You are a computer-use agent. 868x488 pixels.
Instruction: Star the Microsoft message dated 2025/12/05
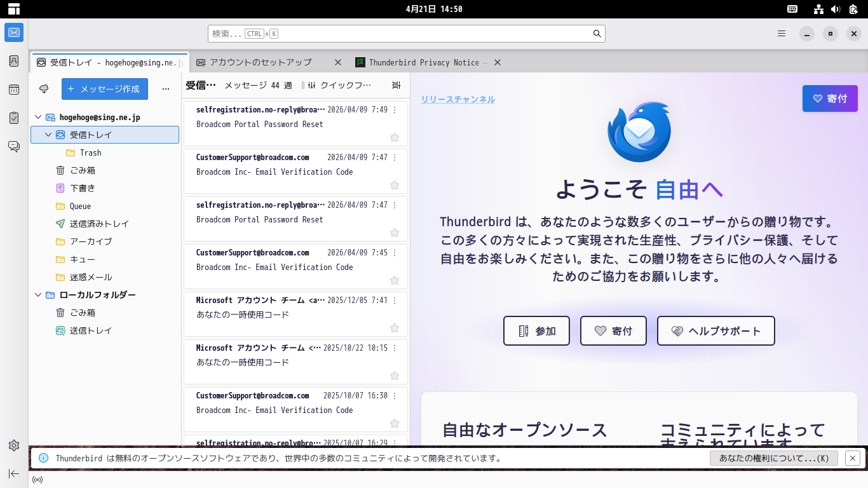click(x=395, y=328)
